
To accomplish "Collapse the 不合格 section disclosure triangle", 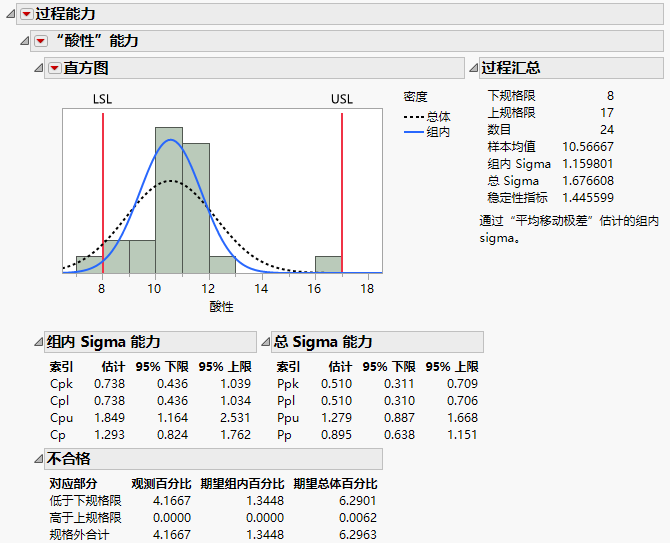I will pyautogui.click(x=39, y=459).
